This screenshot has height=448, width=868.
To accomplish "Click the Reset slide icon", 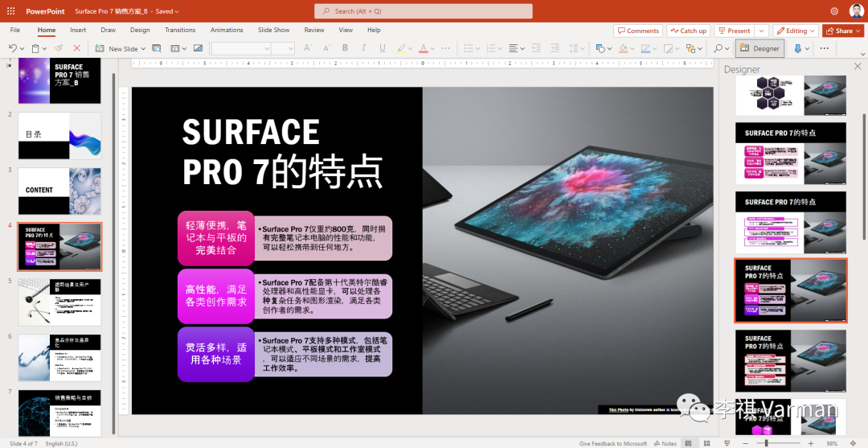I will (x=198, y=49).
